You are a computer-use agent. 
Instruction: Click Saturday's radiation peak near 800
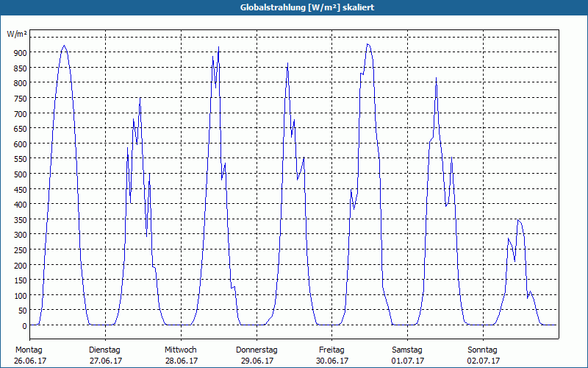pyautogui.click(x=436, y=78)
